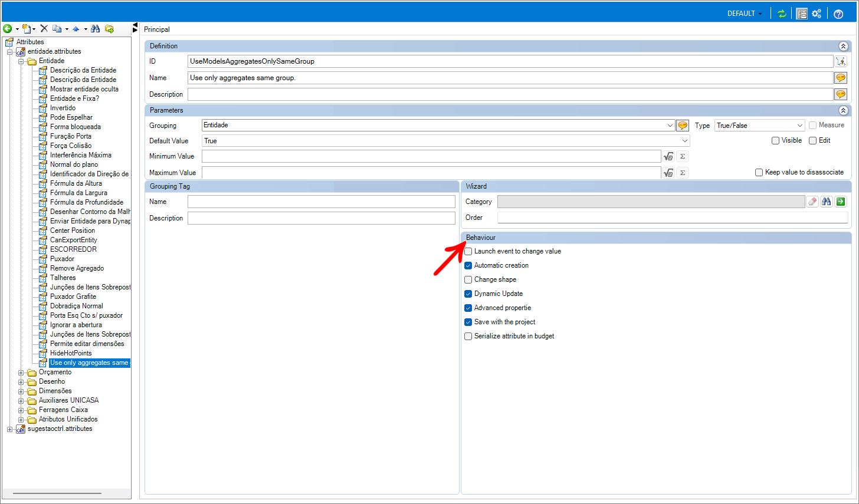Click the square root icon for Minimum Value

tap(668, 156)
